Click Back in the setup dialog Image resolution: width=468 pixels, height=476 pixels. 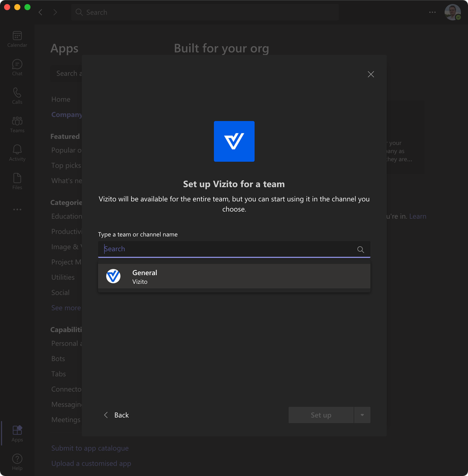[116, 415]
